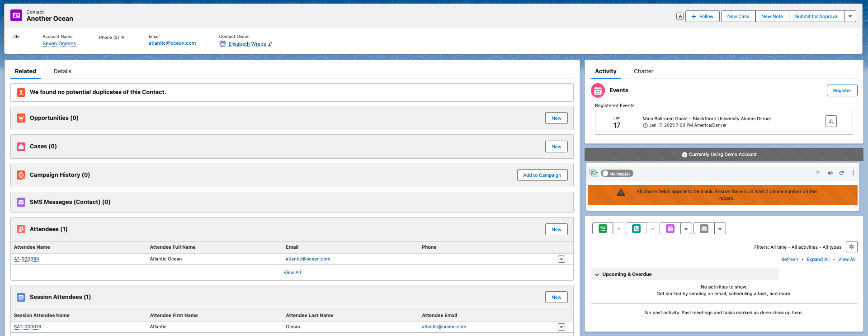
Task: Click the Contact record icon in header
Action: (x=16, y=15)
